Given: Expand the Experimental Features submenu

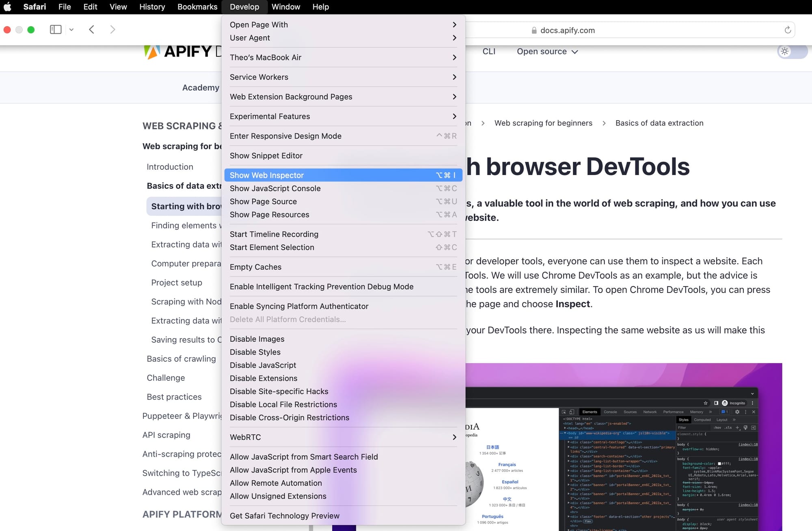Looking at the screenshot, I should pos(270,117).
